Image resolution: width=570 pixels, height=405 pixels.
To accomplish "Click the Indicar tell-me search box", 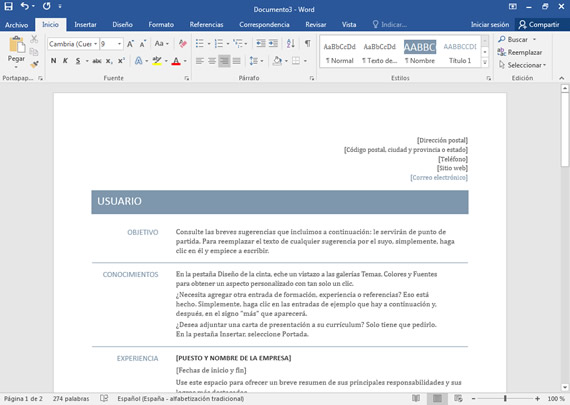I will pyautogui.click(x=390, y=25).
